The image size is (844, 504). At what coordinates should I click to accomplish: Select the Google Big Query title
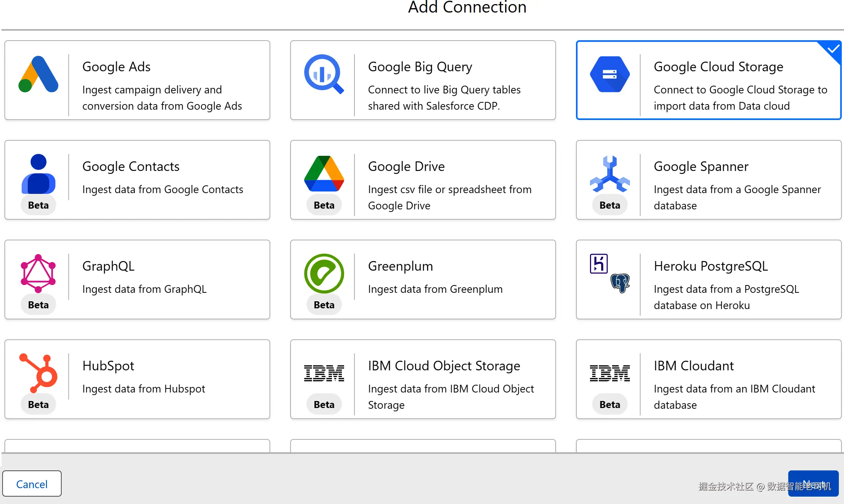420,67
